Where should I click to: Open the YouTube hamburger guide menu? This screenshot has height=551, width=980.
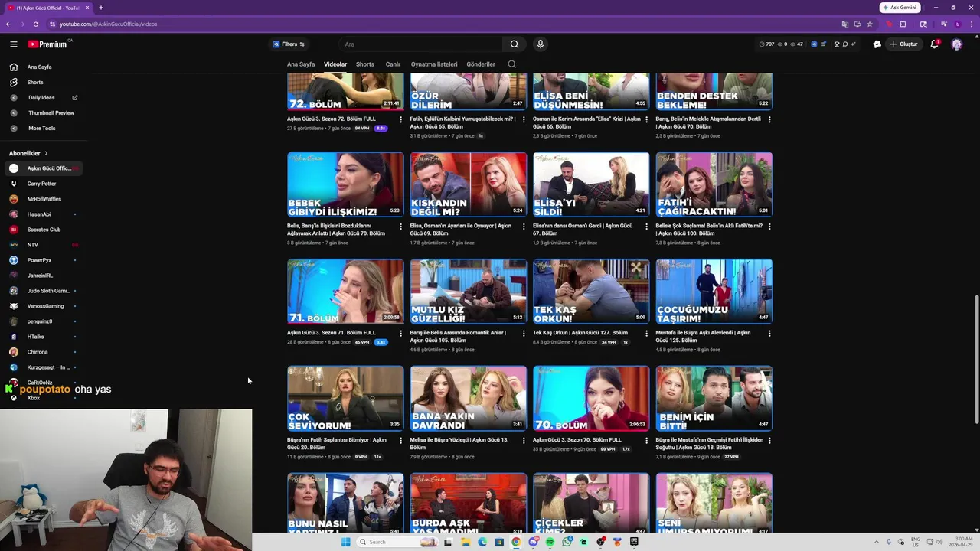[x=13, y=44]
